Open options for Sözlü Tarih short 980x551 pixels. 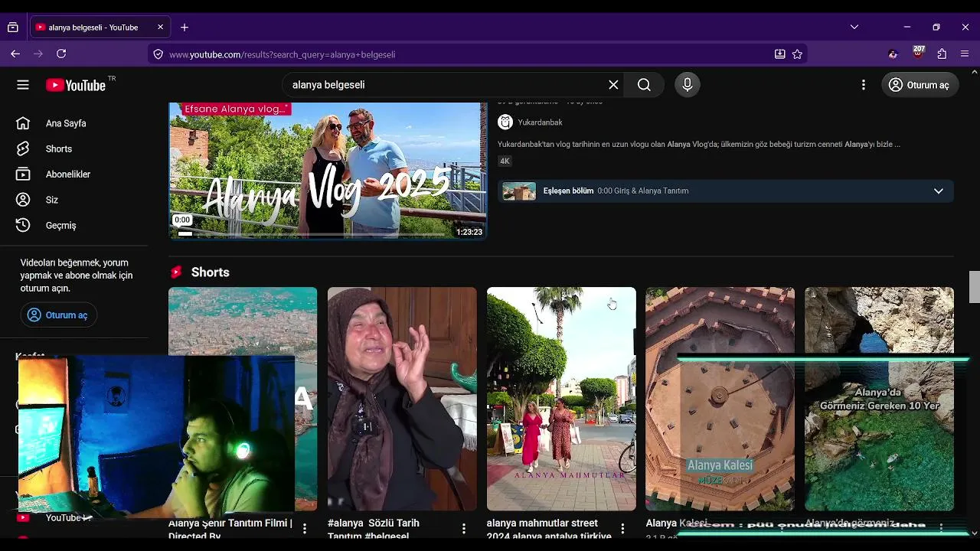464,528
